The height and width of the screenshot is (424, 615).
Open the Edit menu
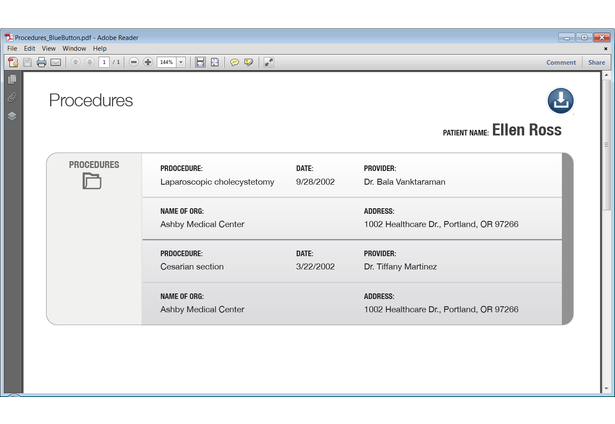(x=29, y=48)
